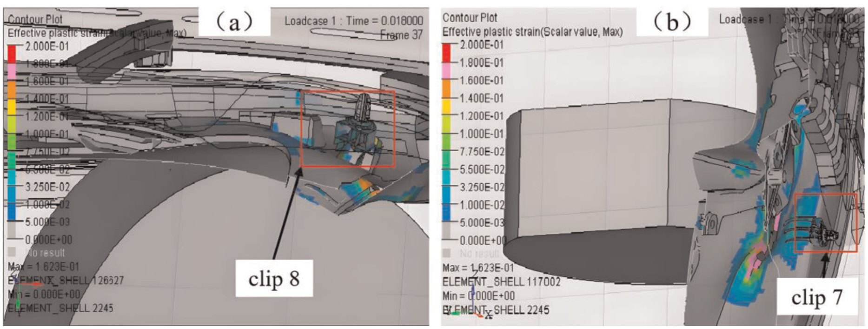This screenshot has height=329, width=868.
Task: Select the red legend swatch in panel (a)
Action: click(11, 54)
